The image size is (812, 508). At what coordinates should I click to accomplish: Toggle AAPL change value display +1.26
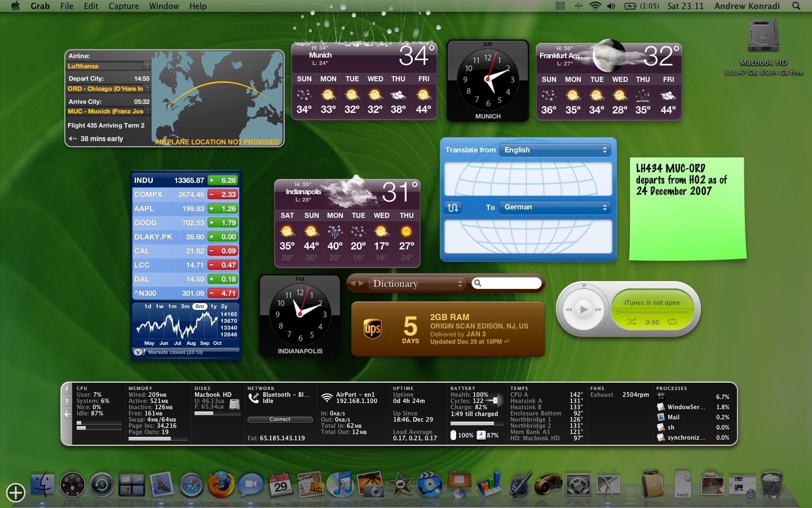(223, 208)
